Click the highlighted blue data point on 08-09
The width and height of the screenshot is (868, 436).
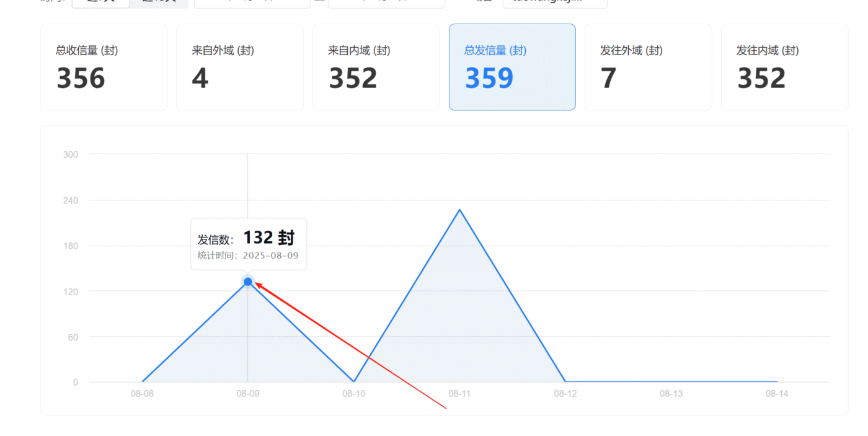248,282
